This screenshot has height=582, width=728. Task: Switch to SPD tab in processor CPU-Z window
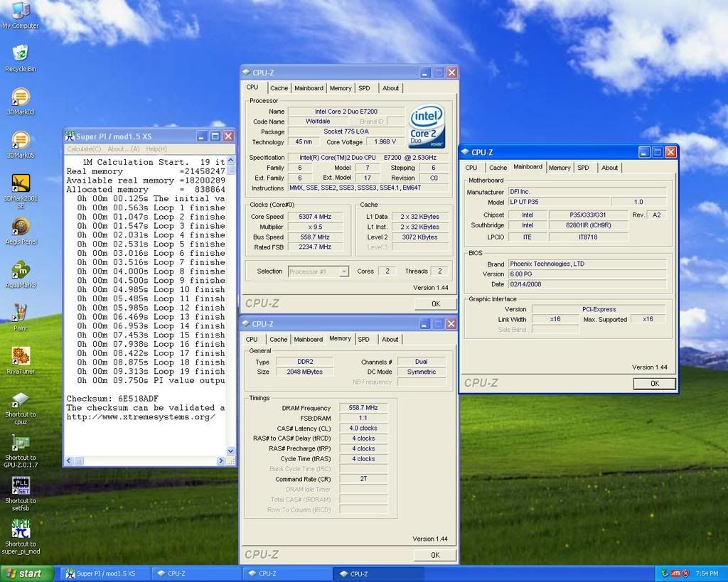tap(365, 88)
